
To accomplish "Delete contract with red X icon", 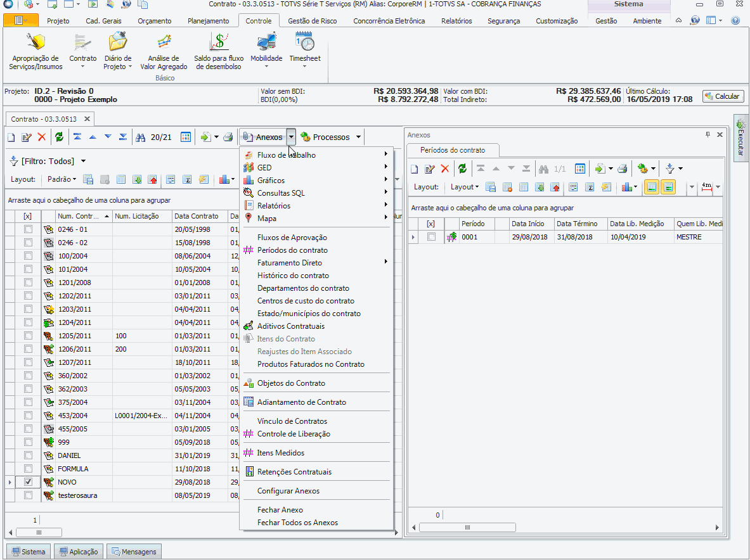I will [x=42, y=137].
